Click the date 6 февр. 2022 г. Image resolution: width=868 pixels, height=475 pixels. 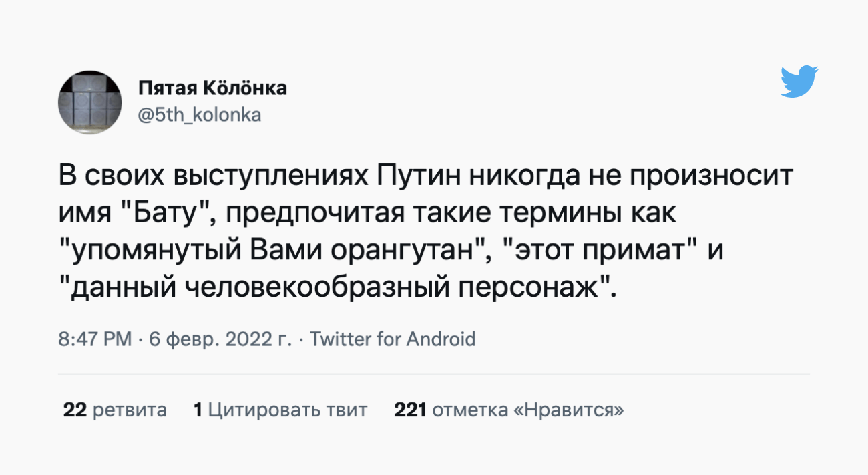(221, 339)
